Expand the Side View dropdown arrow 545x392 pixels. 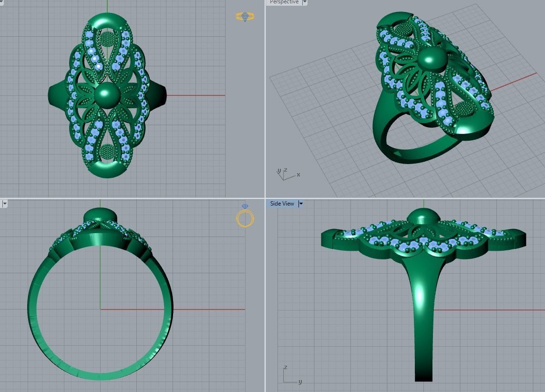coord(301,204)
